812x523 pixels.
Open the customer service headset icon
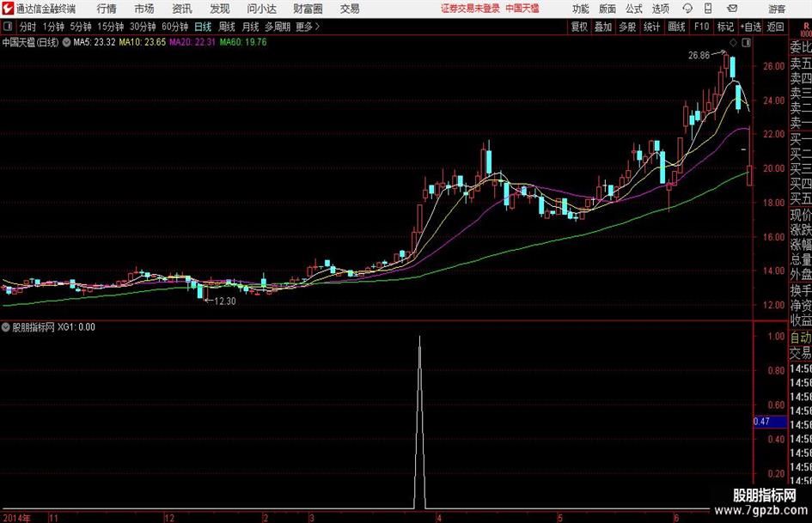(x=687, y=9)
